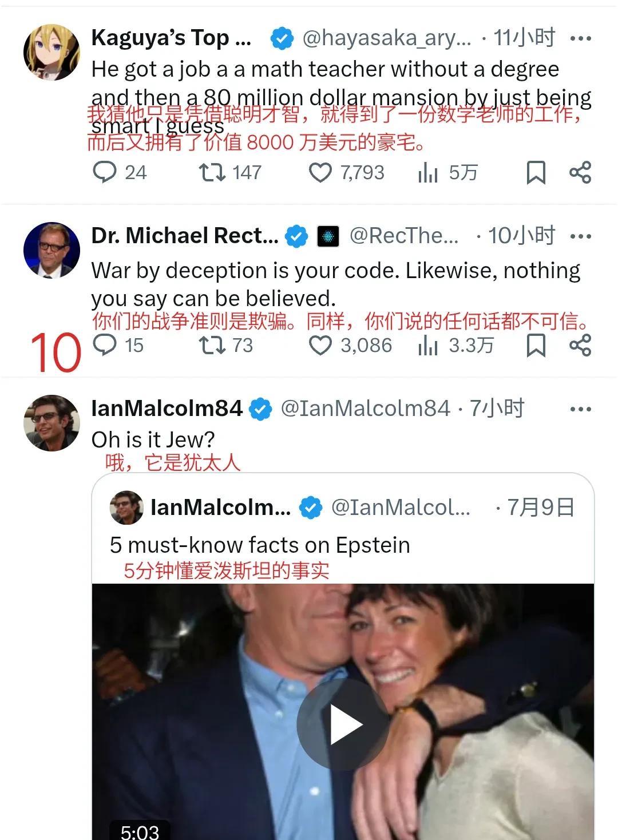
Task: Bookmark the Kaguya's Top tweet
Action: tap(536, 172)
